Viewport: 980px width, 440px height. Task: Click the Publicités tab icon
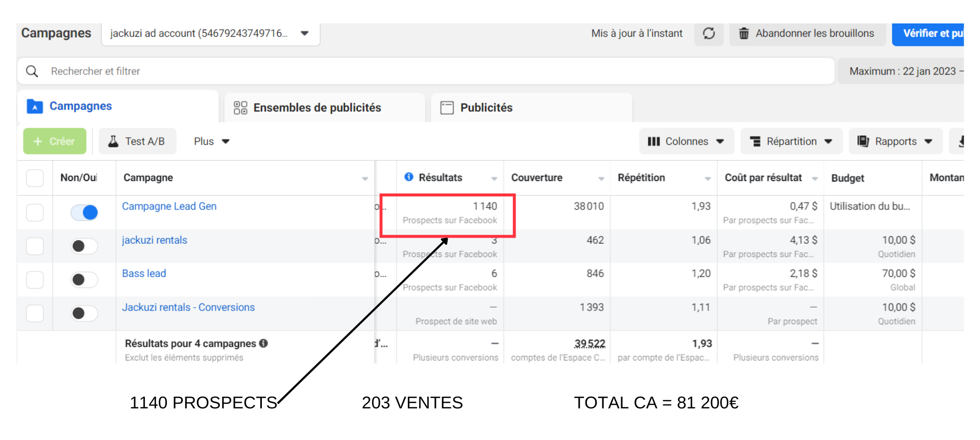tap(447, 108)
